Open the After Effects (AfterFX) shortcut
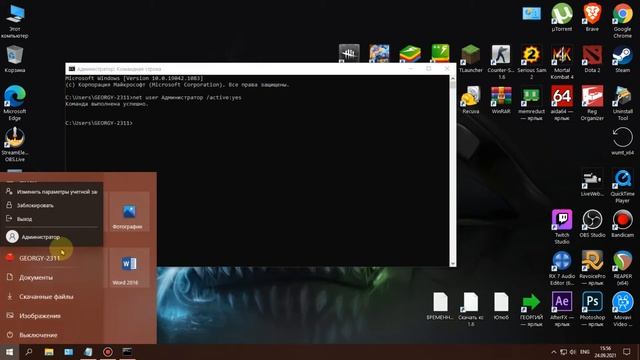 (562, 309)
